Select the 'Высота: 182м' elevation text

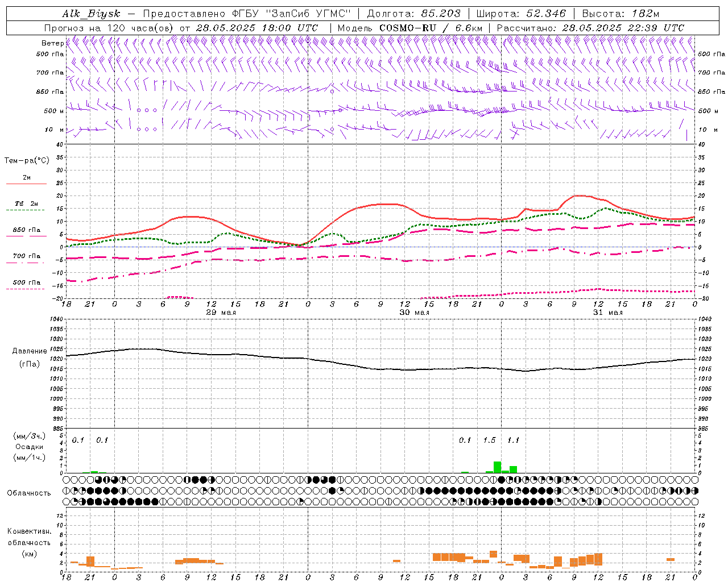[621, 14]
